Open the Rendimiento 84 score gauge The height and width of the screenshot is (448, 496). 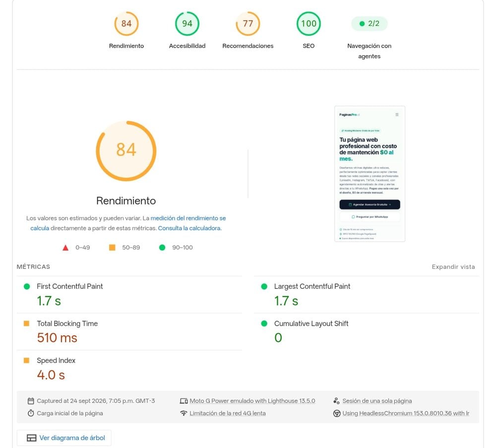coord(126,24)
